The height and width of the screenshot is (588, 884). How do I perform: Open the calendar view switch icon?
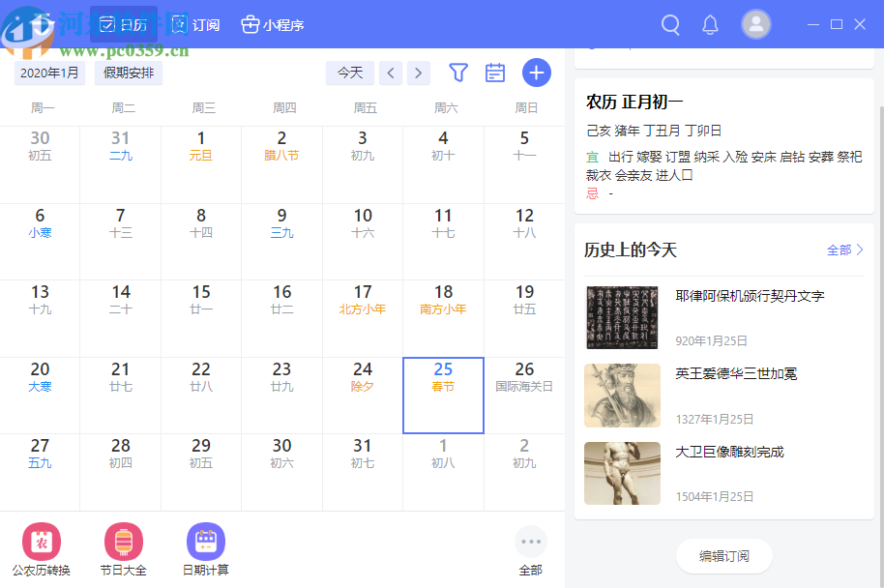(495, 73)
